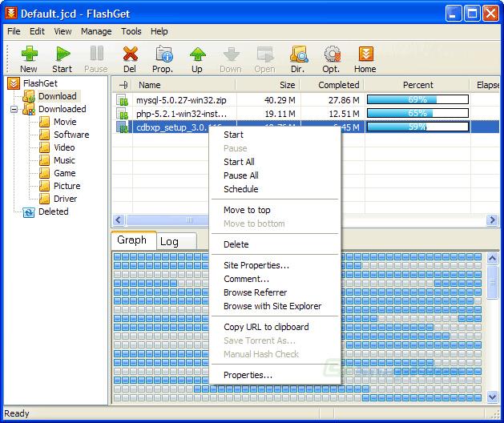Screen dimensions: 504x423
Task: Open the Dir. folder icon
Action: click(298, 58)
